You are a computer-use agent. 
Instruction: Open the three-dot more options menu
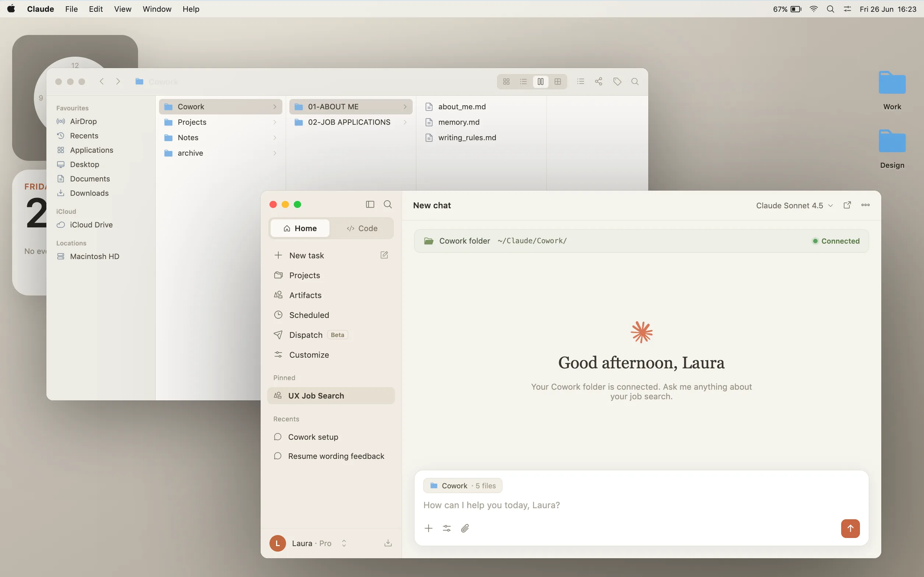pos(865,205)
